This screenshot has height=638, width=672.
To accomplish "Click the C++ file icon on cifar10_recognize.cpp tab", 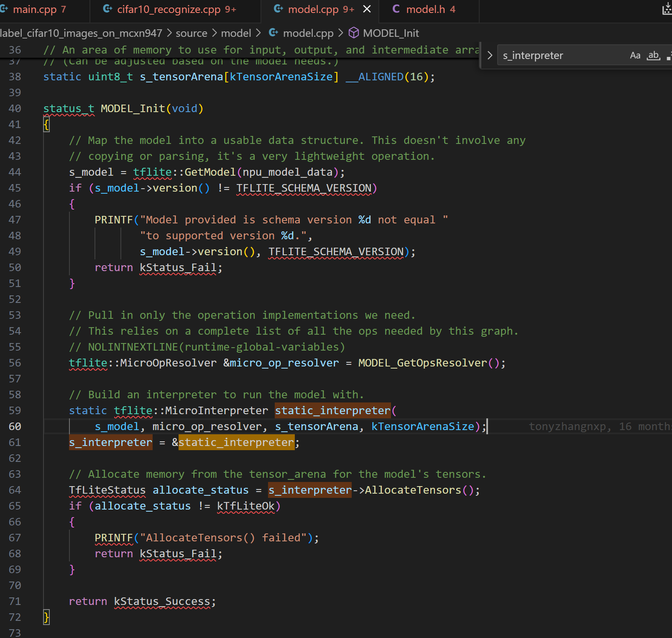I will click(x=107, y=9).
